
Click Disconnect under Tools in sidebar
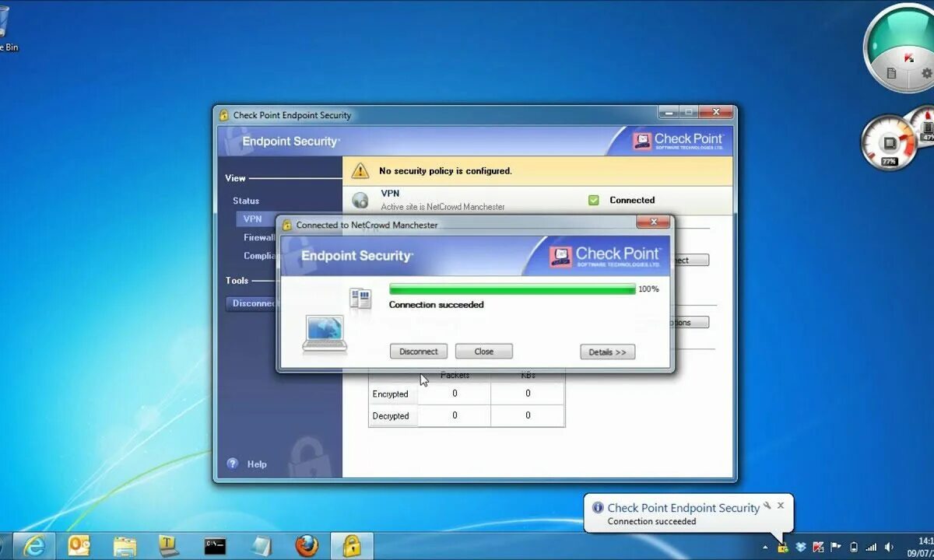coord(252,303)
